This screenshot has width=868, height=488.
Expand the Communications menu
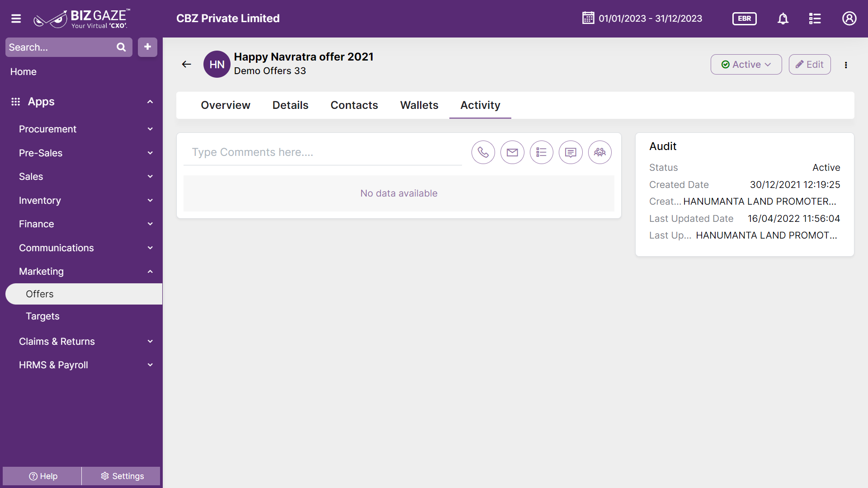pos(150,248)
